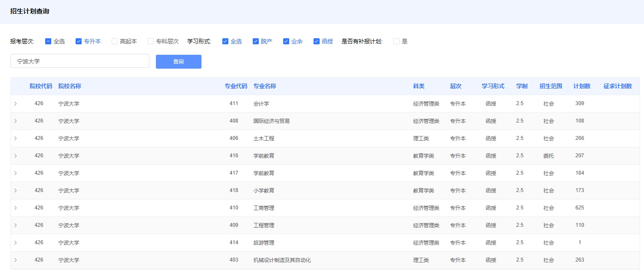644x272 pixels.
Task: Uncheck the 业余 study form checkbox
Action: [286, 41]
